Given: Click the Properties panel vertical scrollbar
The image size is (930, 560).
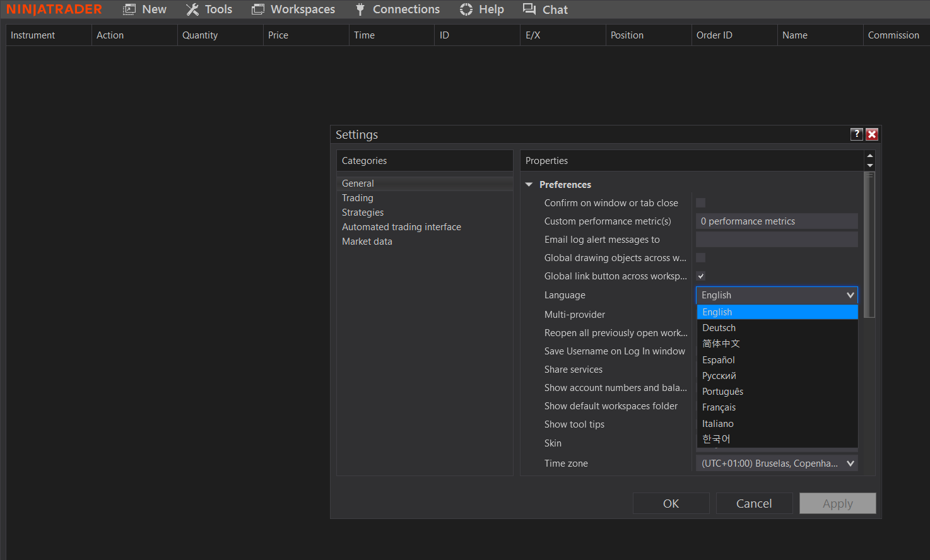Looking at the screenshot, I should (870, 246).
